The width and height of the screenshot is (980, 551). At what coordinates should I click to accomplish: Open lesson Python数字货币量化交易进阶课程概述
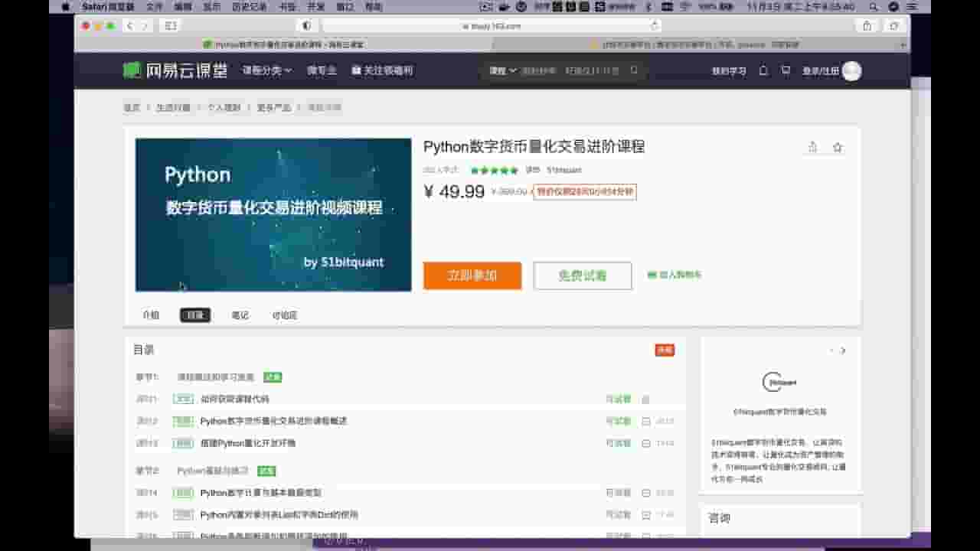pos(274,421)
